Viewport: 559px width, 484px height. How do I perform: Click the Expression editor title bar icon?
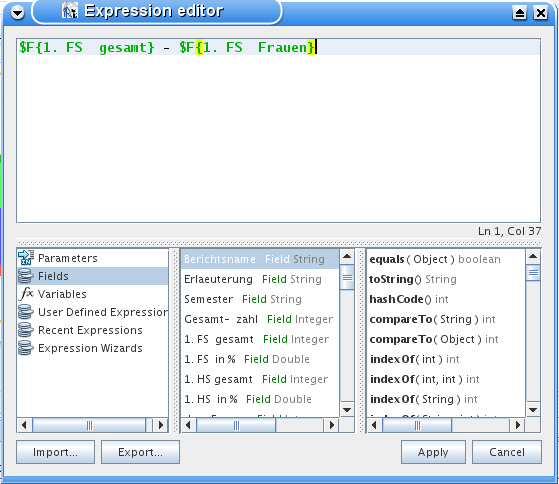[x=70, y=11]
